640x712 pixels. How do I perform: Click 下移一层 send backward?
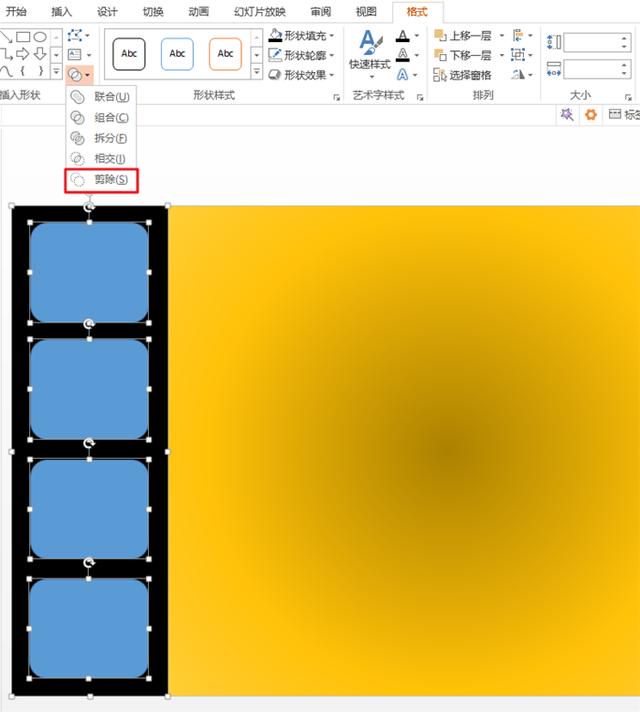click(463, 55)
